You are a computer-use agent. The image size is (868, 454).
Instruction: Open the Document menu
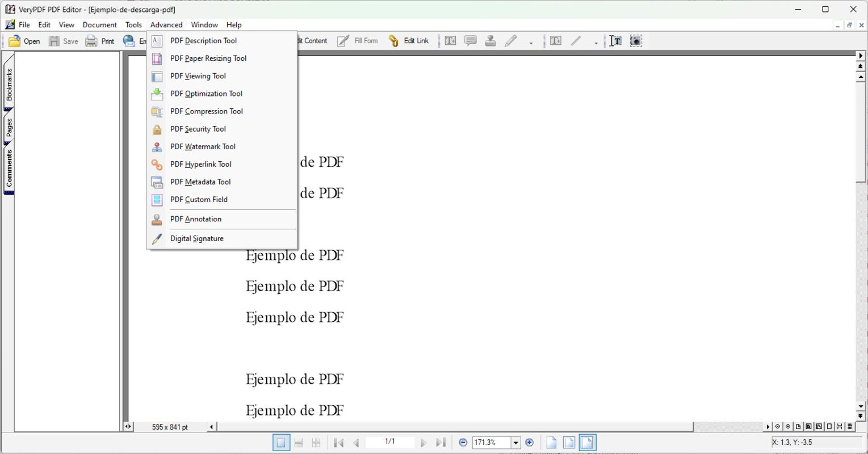pos(99,25)
